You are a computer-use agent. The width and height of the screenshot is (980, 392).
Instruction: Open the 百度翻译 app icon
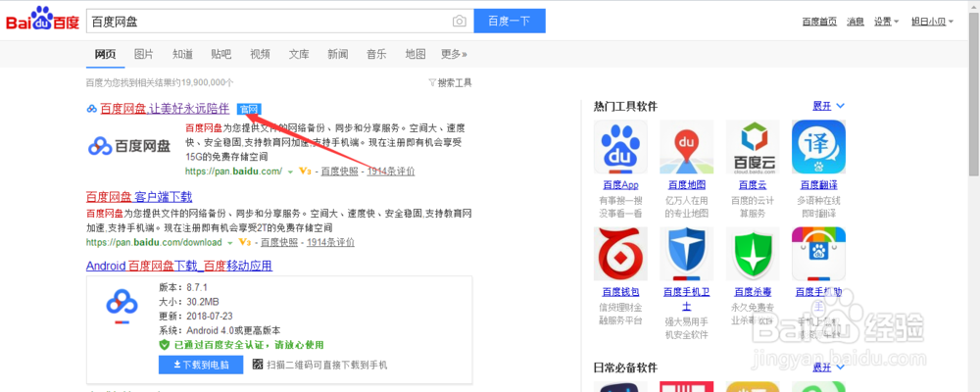tap(818, 147)
